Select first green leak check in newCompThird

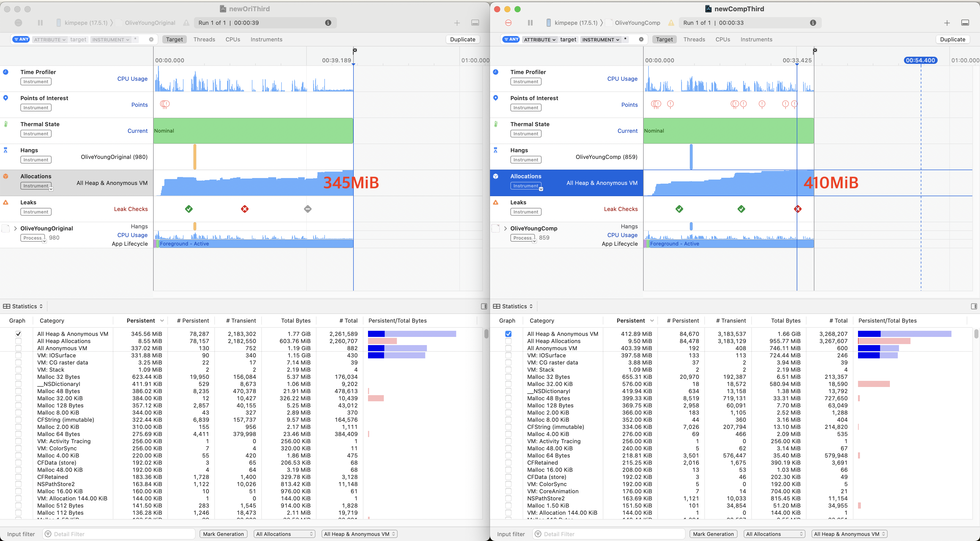coord(679,209)
